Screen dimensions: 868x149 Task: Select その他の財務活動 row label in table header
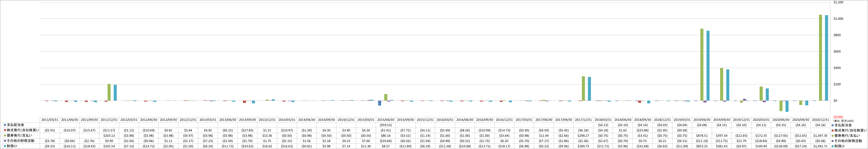click(x=21, y=141)
